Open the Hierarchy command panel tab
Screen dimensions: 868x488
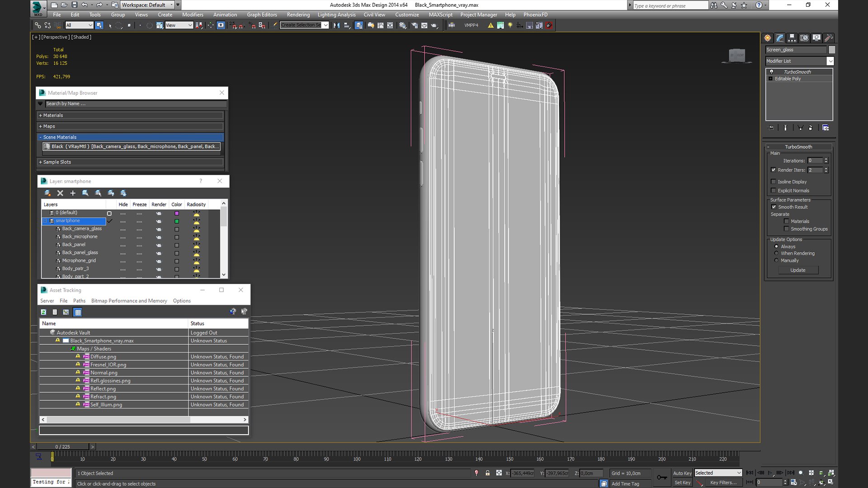(x=792, y=38)
